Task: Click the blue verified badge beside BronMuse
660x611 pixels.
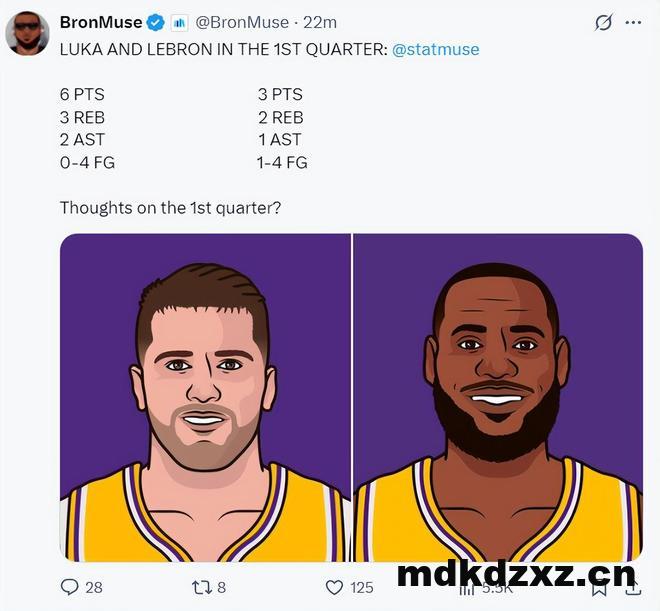Action: pyautogui.click(x=157, y=22)
